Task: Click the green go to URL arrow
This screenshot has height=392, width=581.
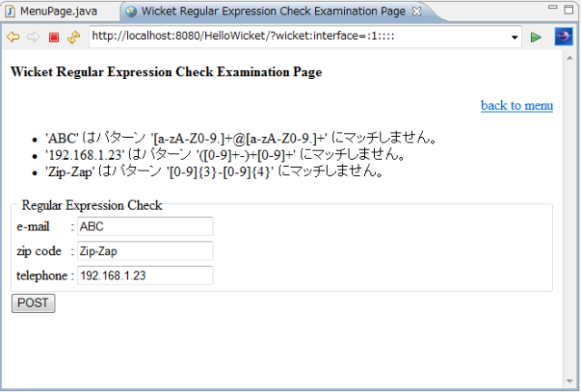Action: (537, 37)
